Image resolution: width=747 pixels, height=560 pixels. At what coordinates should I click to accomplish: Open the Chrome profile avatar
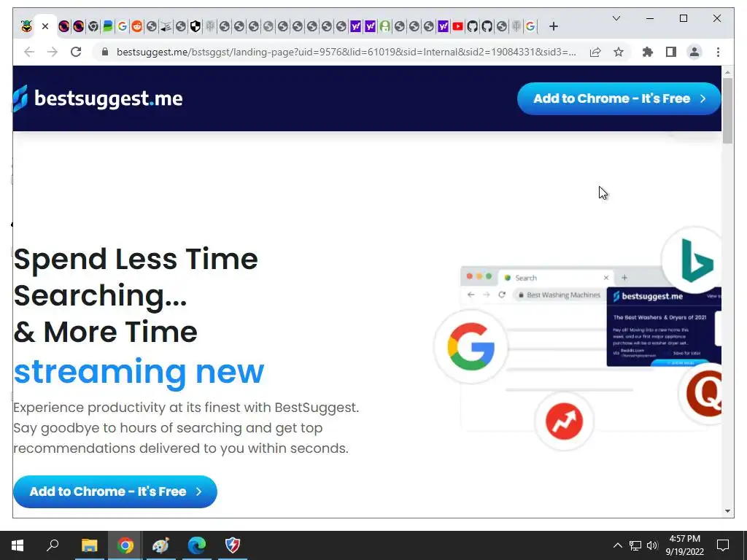(x=694, y=52)
